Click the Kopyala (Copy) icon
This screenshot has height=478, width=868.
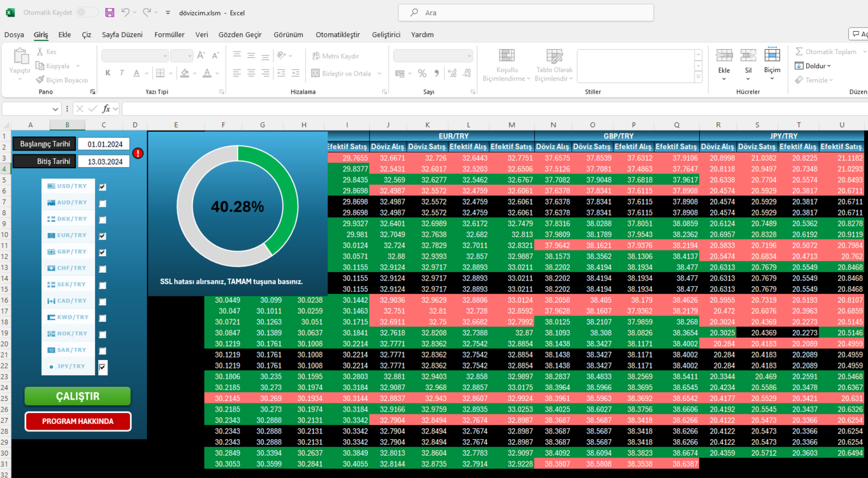40,66
